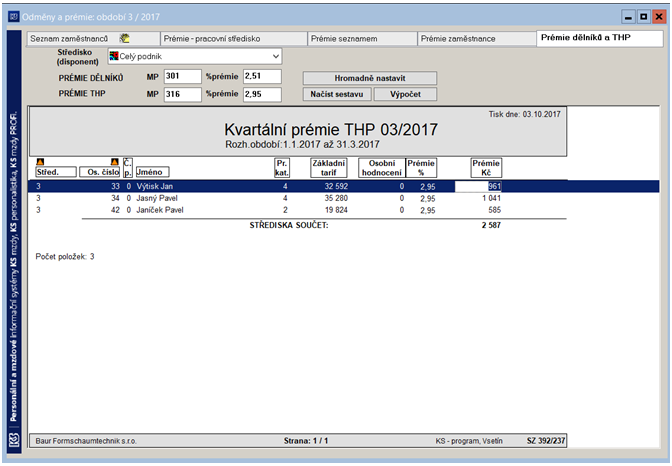Click the base tariff value 35 280
Screen dimensions: 672x466
tap(336, 198)
